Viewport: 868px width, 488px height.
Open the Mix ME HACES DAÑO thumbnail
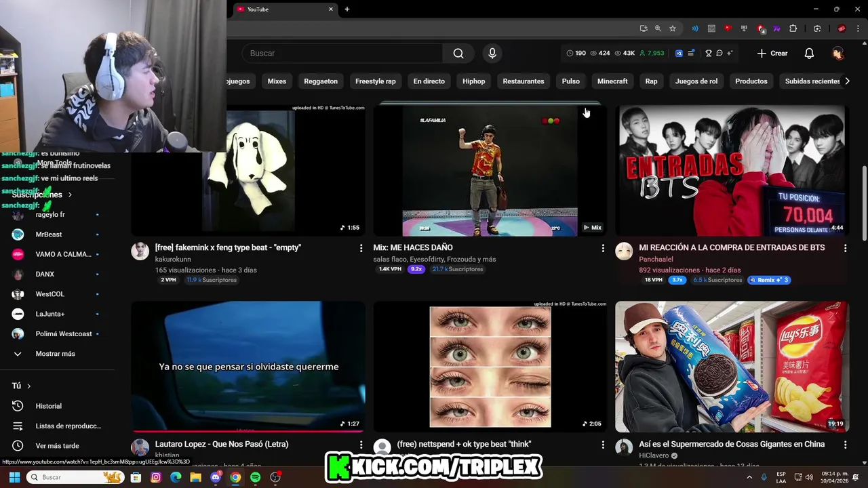coord(490,170)
